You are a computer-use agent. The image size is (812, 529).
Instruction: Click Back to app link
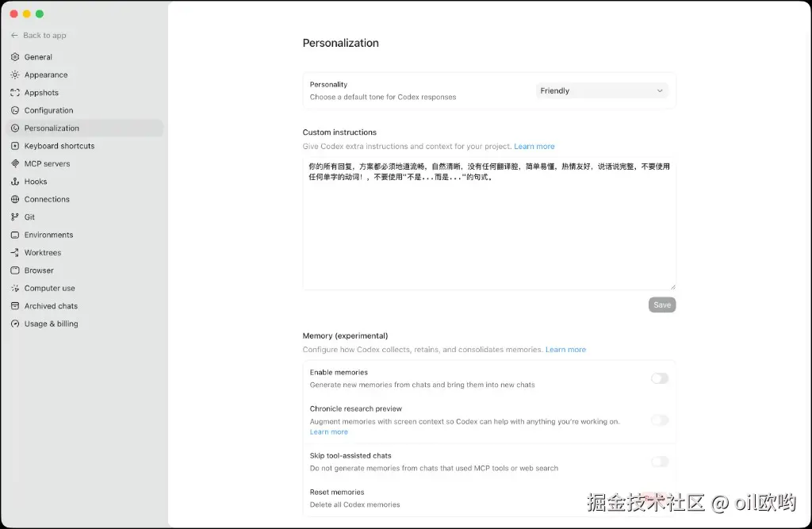[x=44, y=35]
